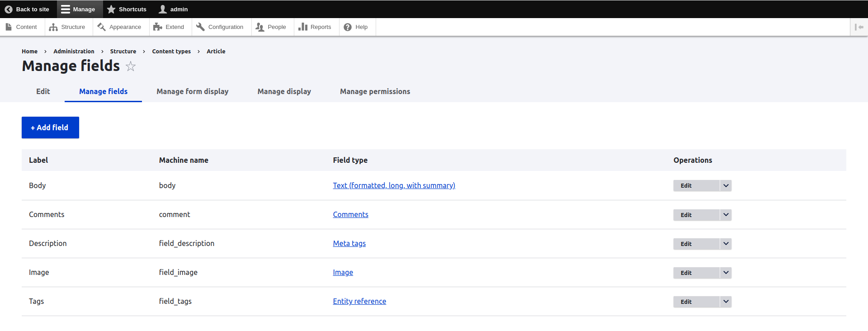The image size is (868, 331).
Task: Click the Structure hierarchy icon
Action: pyautogui.click(x=53, y=27)
